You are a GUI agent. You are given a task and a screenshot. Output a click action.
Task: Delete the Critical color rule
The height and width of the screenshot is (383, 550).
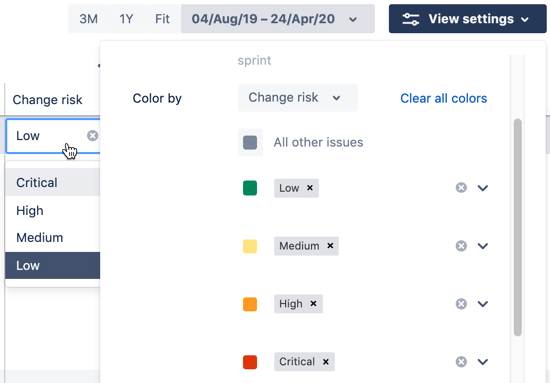click(x=461, y=362)
